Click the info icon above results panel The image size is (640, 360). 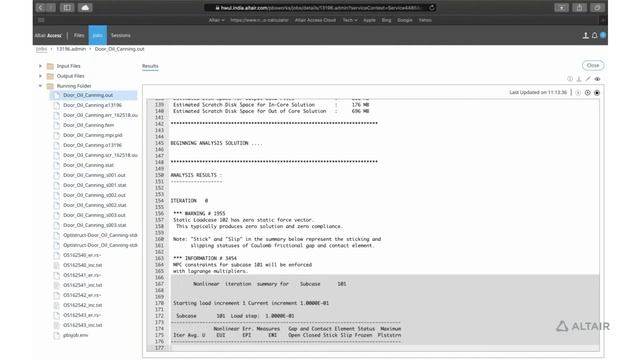pyautogui.click(x=570, y=79)
